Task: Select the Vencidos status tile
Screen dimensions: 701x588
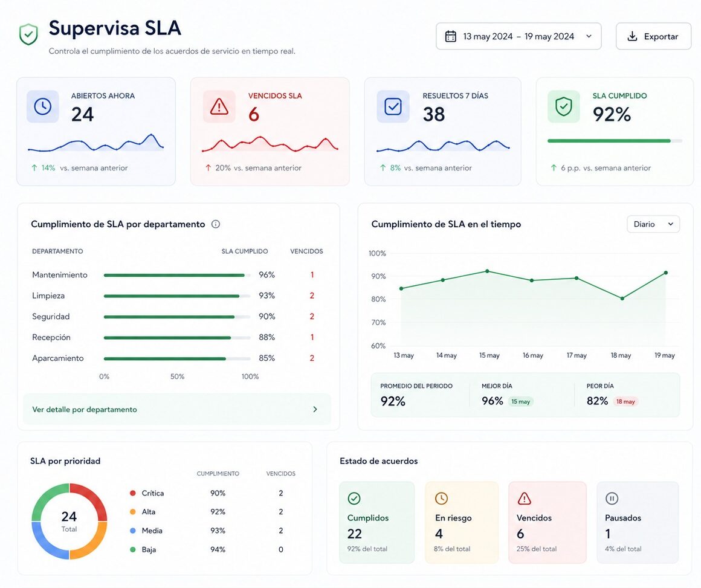Action: pyautogui.click(x=548, y=522)
